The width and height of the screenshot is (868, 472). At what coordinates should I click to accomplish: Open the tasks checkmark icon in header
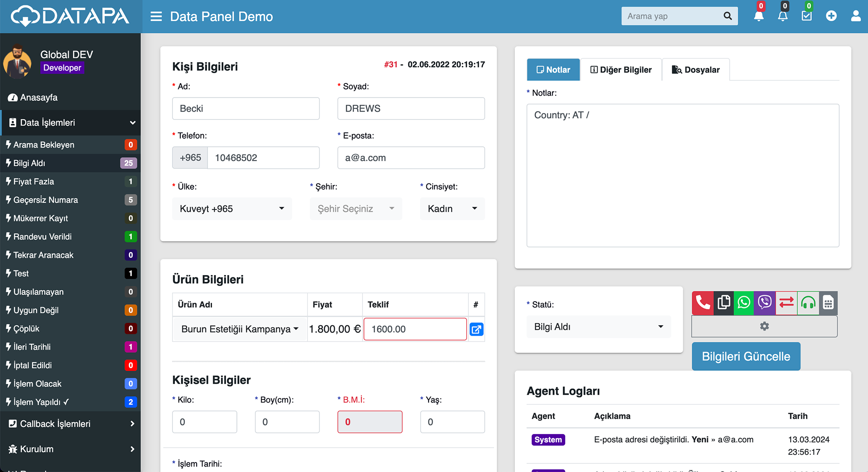click(x=807, y=16)
